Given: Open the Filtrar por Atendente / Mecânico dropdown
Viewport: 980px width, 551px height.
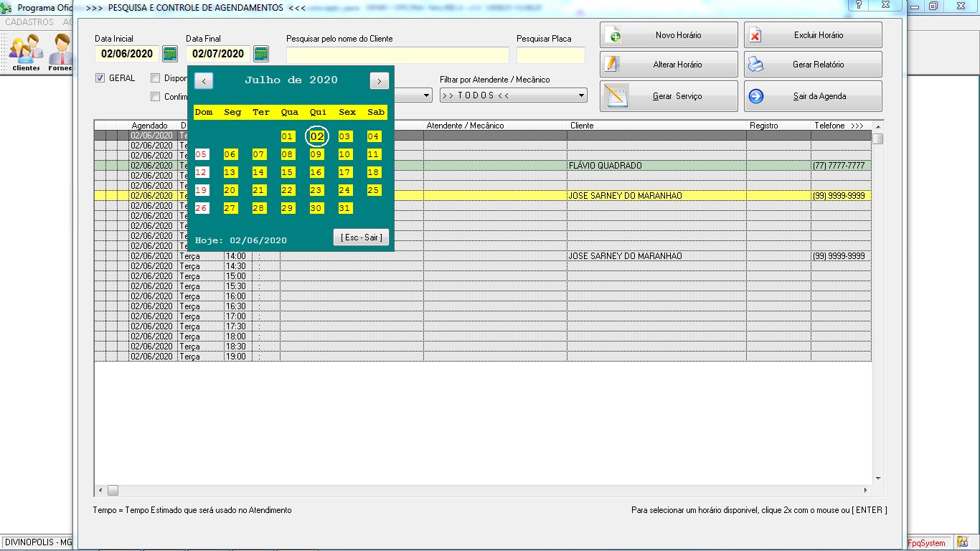Looking at the screenshot, I should [x=514, y=95].
